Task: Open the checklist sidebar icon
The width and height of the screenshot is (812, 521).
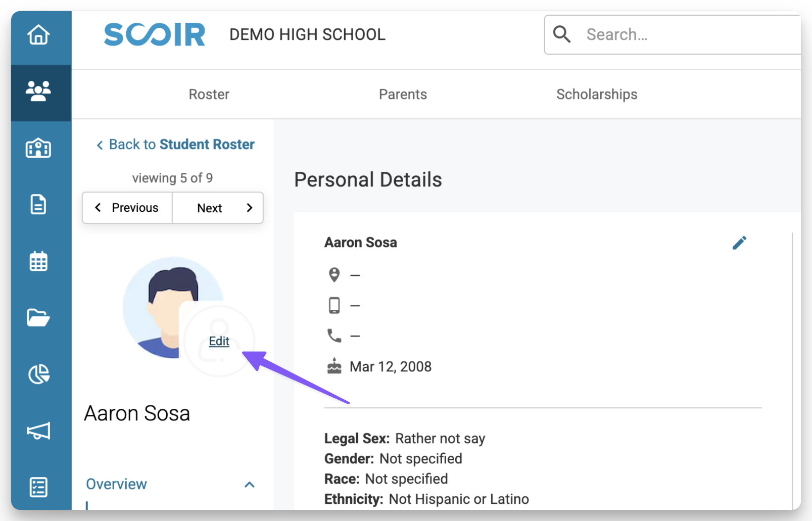Action: (38, 487)
